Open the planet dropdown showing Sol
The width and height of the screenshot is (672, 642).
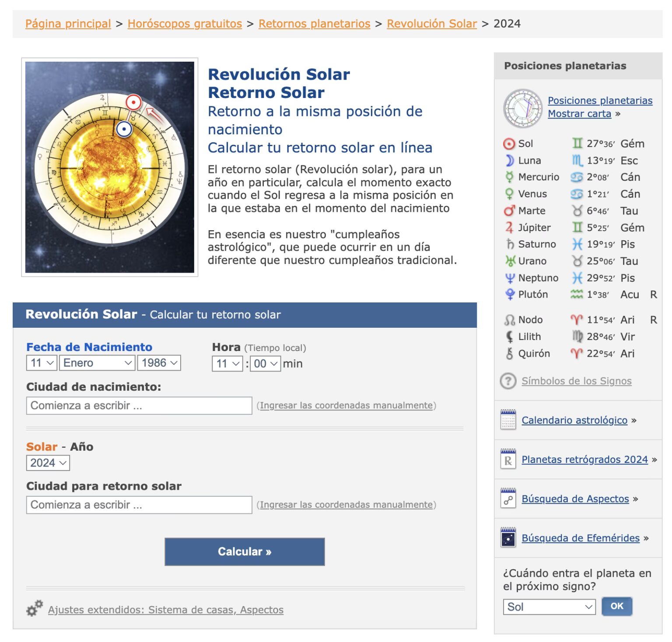[549, 607]
